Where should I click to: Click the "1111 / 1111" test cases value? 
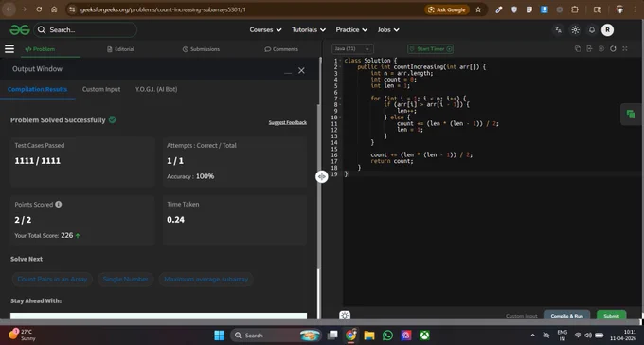click(x=37, y=161)
